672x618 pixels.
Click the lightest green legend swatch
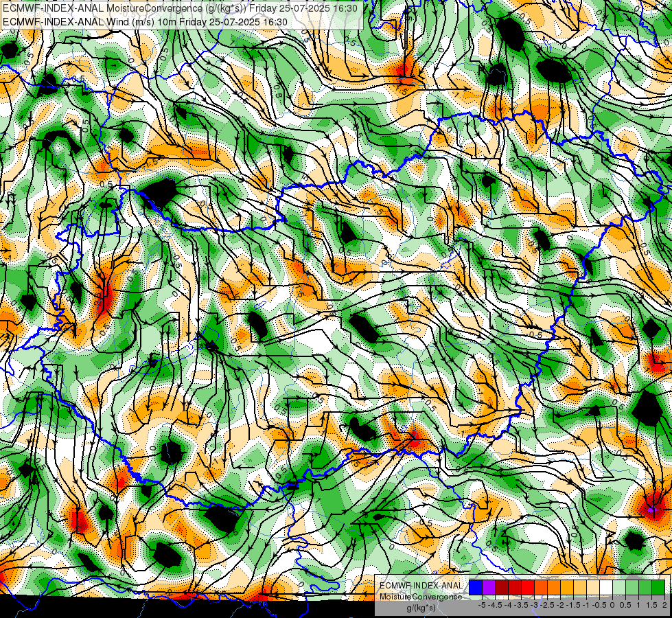point(619,588)
